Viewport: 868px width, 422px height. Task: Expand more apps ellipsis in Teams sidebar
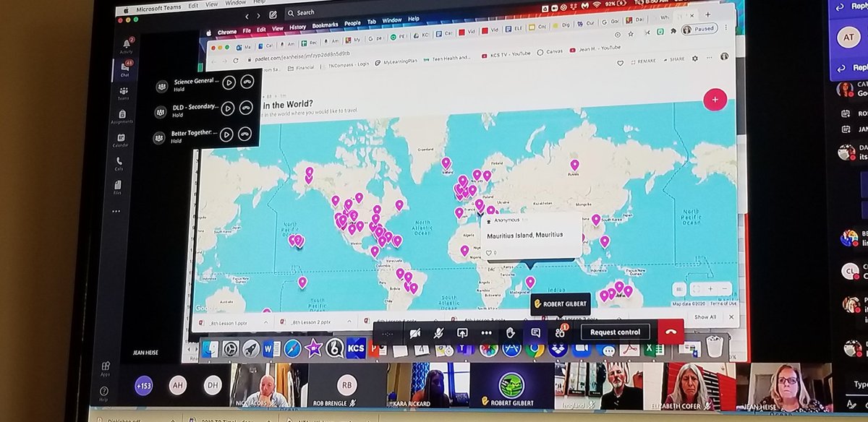(116, 211)
